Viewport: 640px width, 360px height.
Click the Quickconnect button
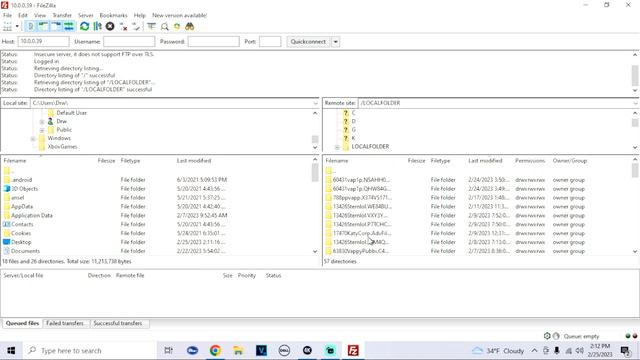[x=308, y=42]
